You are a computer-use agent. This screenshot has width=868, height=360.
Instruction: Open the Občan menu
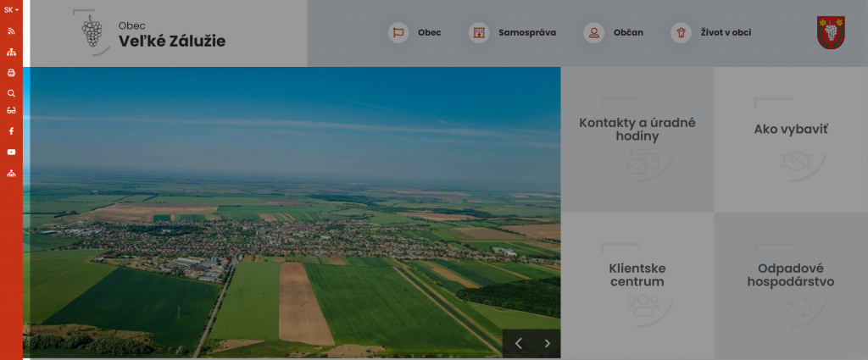(628, 33)
